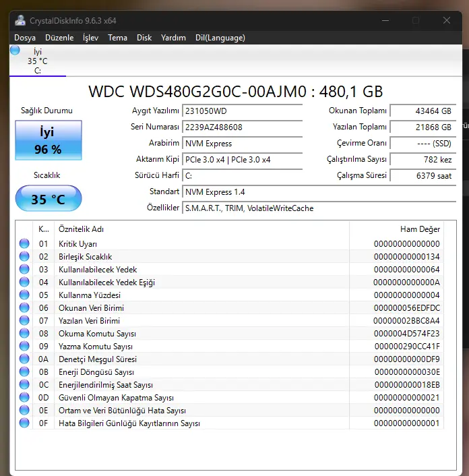Image resolution: width=469 pixels, height=476 pixels.
Task: Click the Sürücü Harfi field C:
Action: 243,175
